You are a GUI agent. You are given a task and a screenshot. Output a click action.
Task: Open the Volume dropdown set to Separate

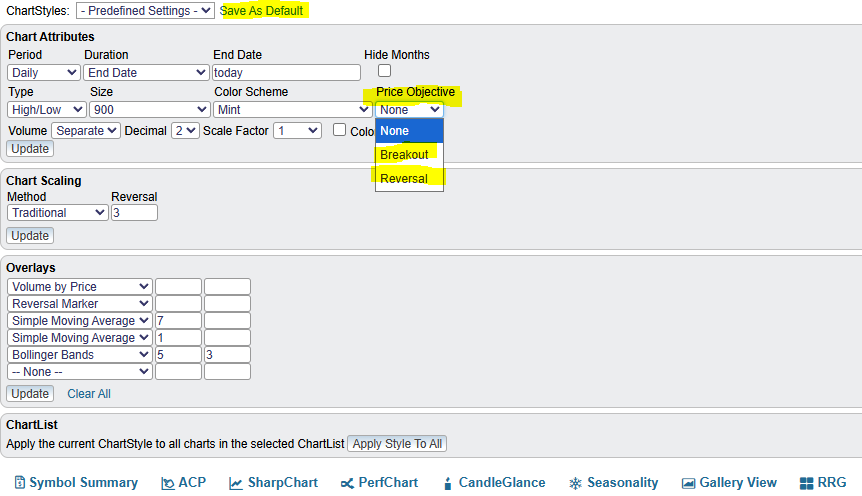click(x=86, y=131)
